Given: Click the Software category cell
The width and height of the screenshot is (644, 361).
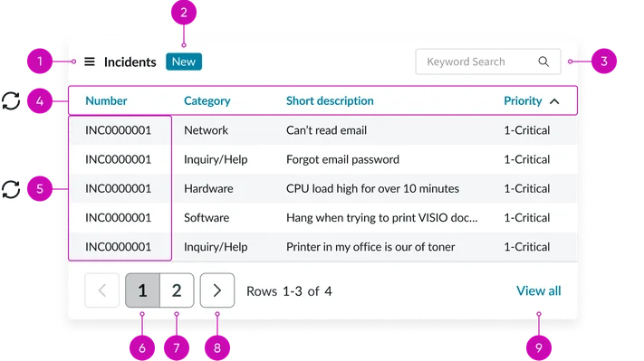Looking at the screenshot, I should [207, 218].
